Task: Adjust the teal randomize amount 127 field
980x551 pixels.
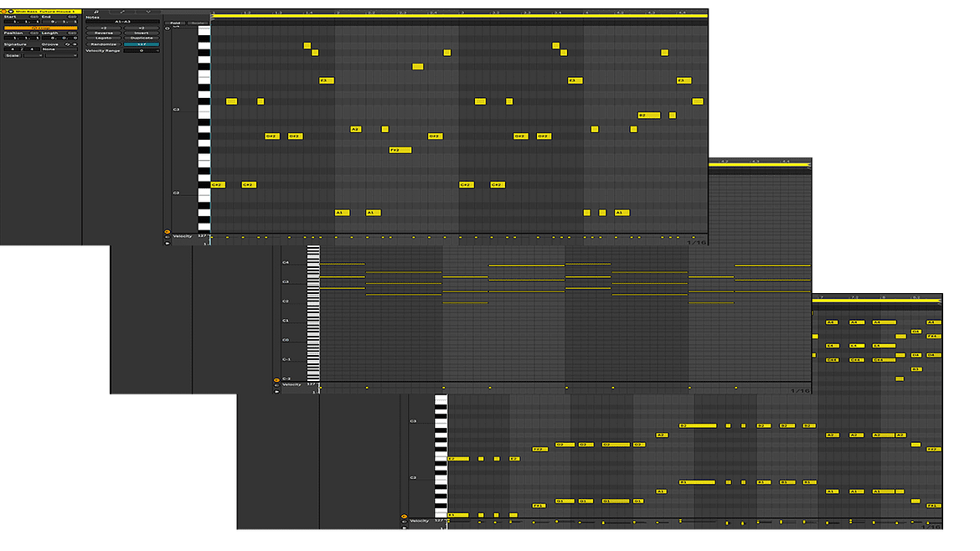Action: [142, 44]
